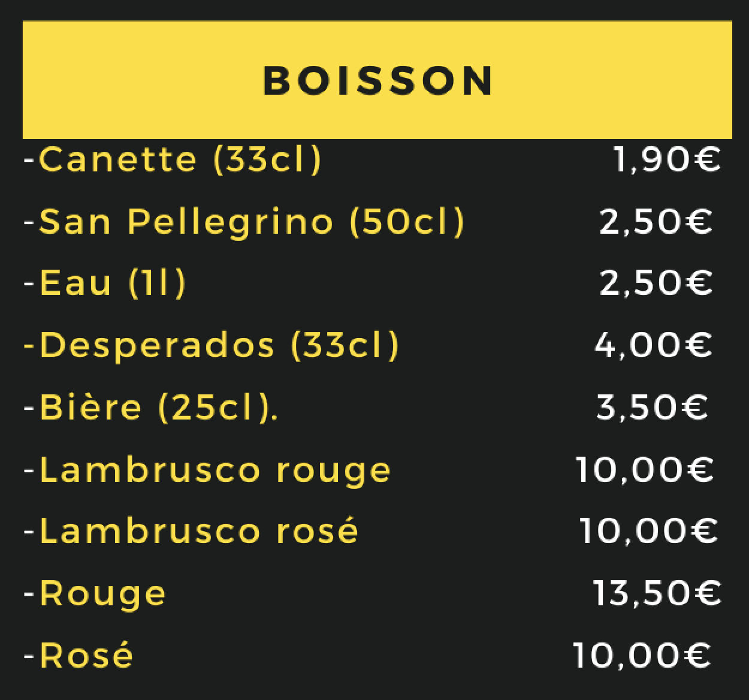
Task: Select the Lambrusco rosé item
Action: 191,531
